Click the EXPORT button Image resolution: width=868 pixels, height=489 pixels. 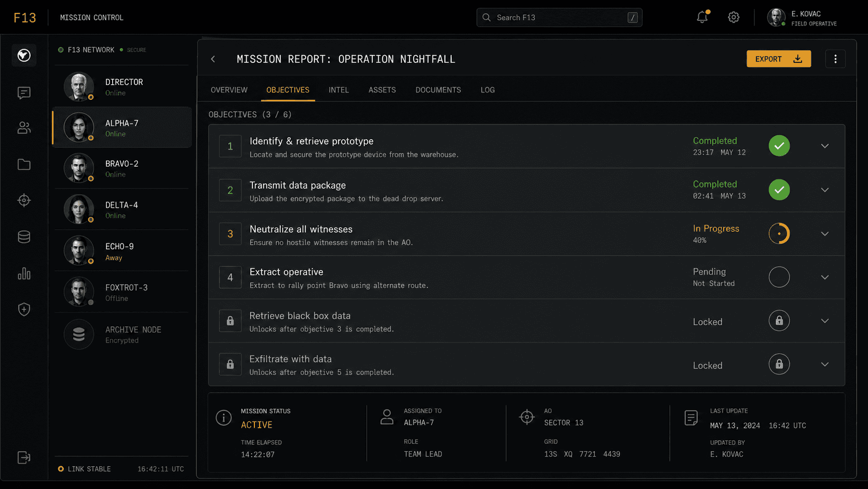click(x=779, y=59)
